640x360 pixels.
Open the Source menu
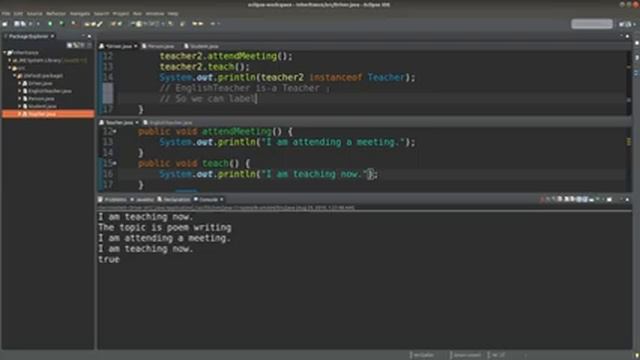[x=34, y=13]
